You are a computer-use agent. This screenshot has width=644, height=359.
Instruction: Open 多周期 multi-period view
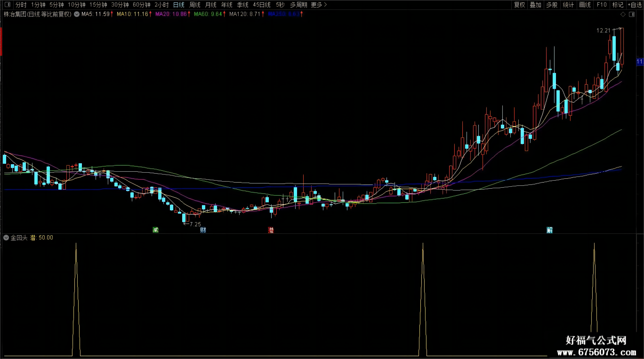click(298, 5)
